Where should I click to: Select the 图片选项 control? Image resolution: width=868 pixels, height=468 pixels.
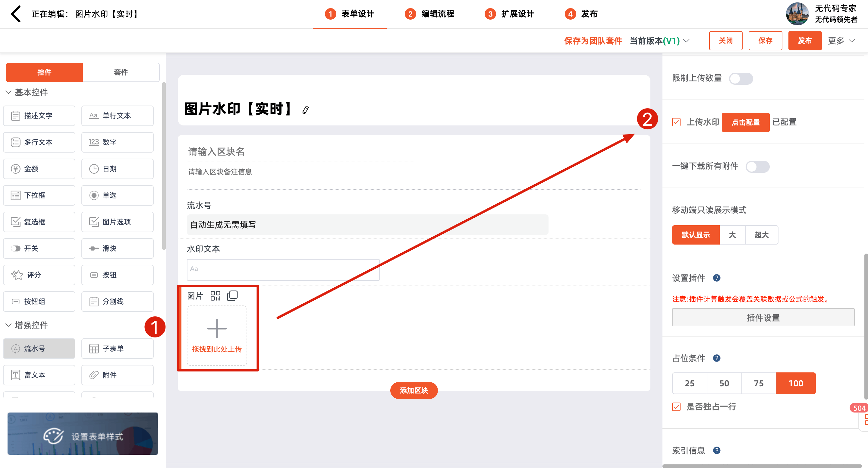coord(117,222)
